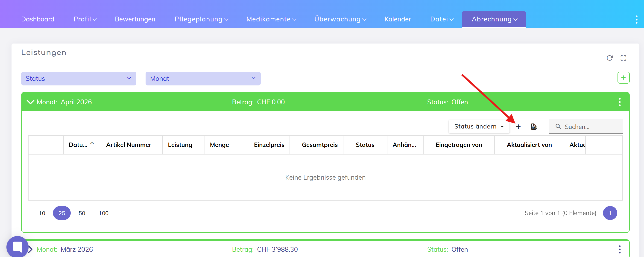Click the fullscreen expand icon
The image size is (644, 257).
click(x=623, y=58)
